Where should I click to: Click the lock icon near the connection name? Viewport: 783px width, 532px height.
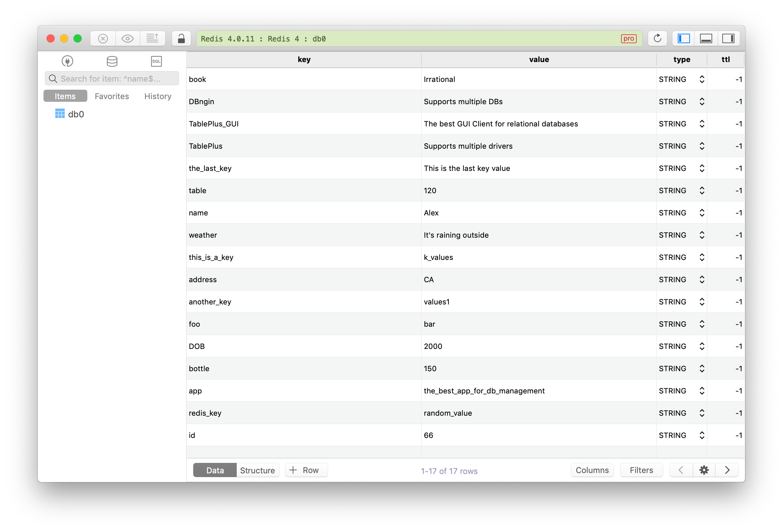tap(181, 38)
